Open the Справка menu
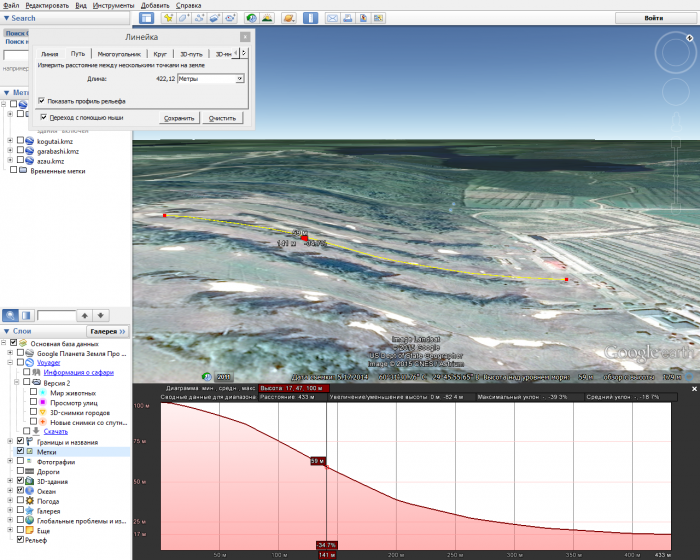This screenshot has height=560, width=700. point(188,5)
